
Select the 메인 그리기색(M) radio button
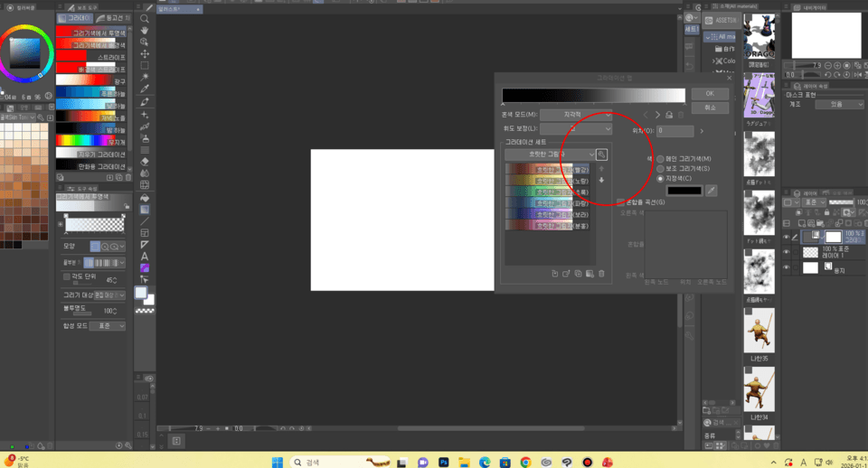[x=660, y=159]
